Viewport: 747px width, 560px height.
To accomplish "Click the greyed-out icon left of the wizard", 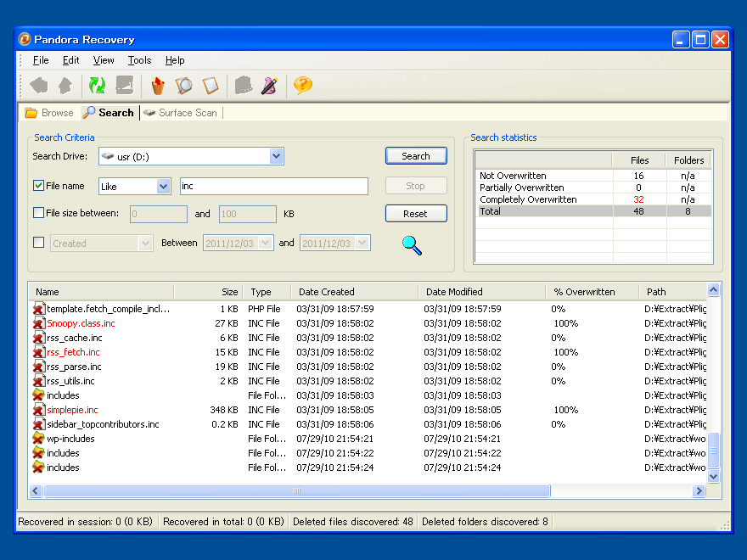I will (244, 86).
